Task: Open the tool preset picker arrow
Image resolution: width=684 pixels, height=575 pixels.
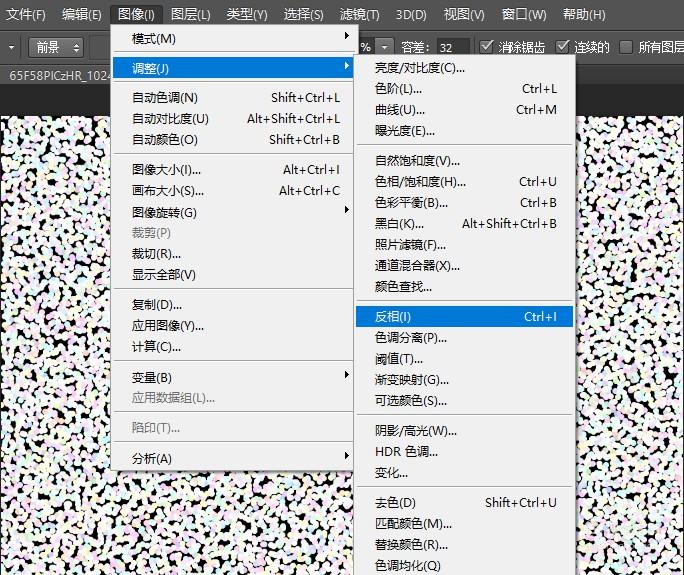Action: click(x=11, y=47)
